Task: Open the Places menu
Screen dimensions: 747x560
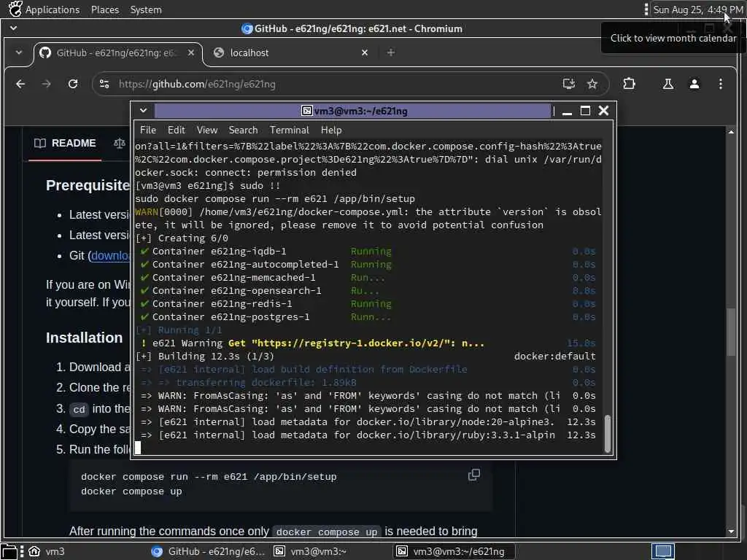Action: pyautogui.click(x=105, y=9)
